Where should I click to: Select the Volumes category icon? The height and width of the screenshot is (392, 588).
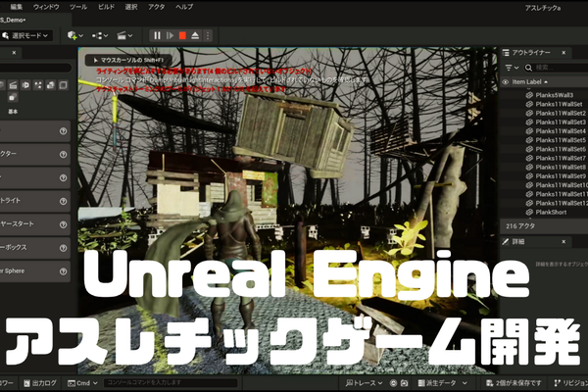pyautogui.click(x=63, y=85)
